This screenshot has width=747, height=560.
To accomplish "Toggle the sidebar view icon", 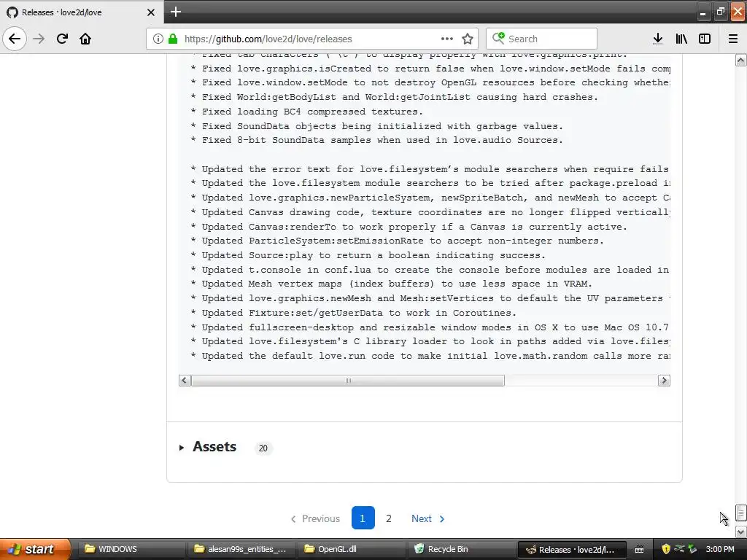I will pyautogui.click(x=705, y=39).
